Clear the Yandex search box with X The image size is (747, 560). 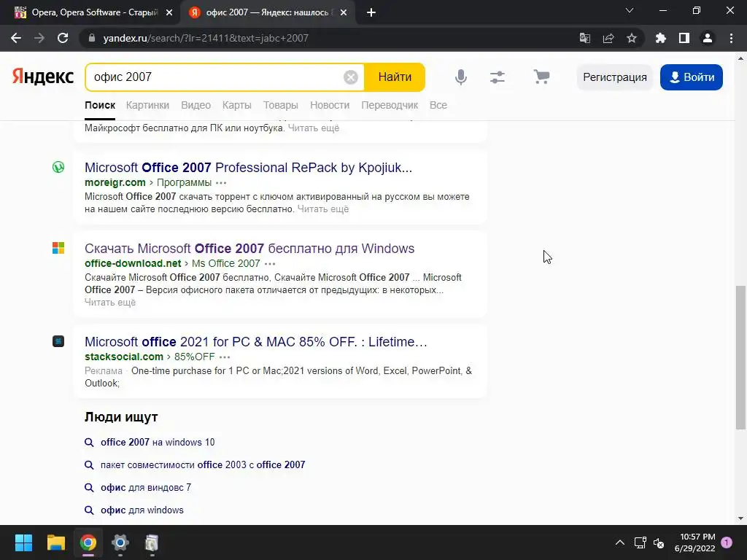pyautogui.click(x=351, y=77)
